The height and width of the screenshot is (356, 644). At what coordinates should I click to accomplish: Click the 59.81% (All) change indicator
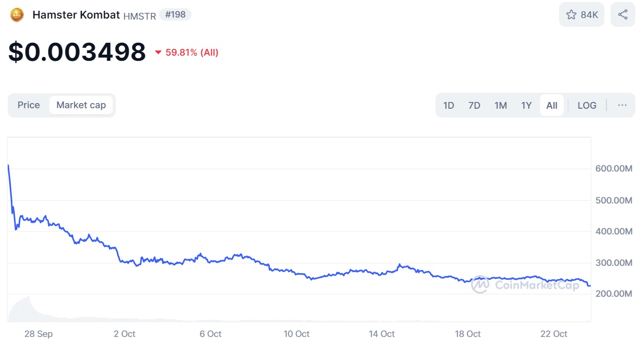click(x=187, y=53)
